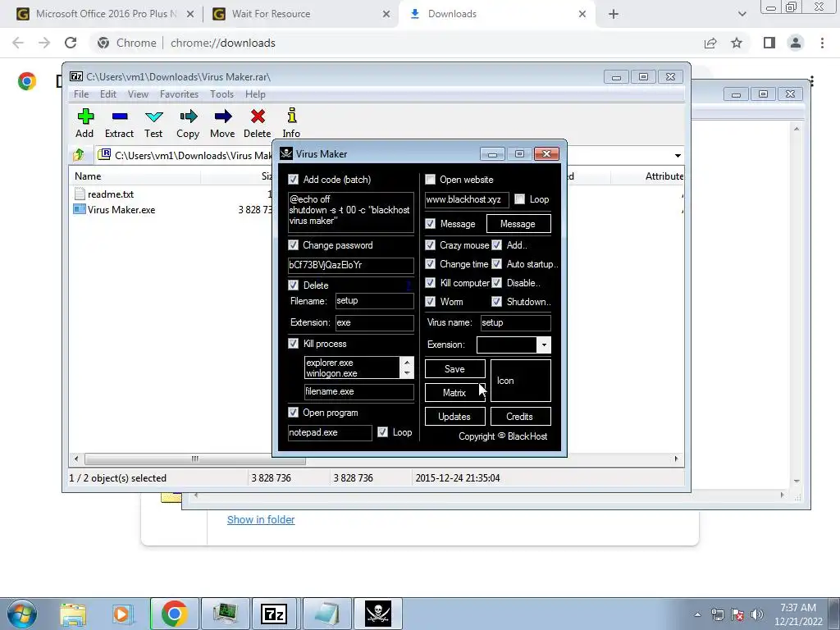Switch to Microsoft Office 2016 Pro Plus tab
840x630 pixels.
point(106,14)
